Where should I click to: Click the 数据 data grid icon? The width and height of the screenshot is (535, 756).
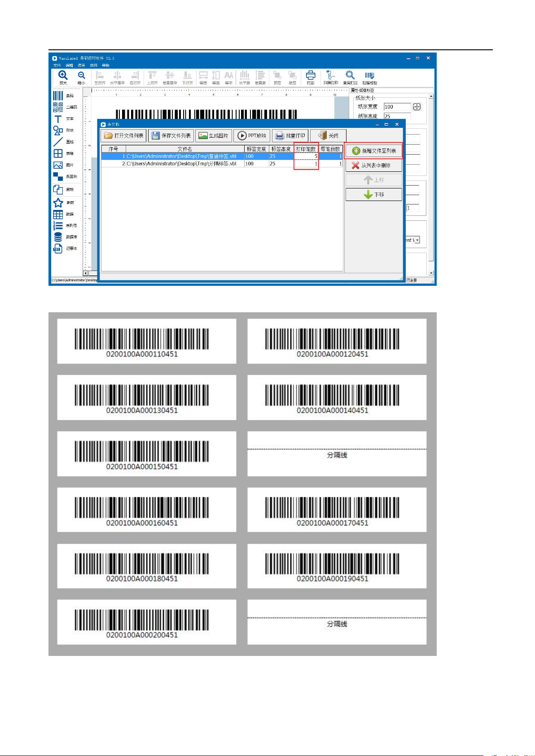(58, 214)
